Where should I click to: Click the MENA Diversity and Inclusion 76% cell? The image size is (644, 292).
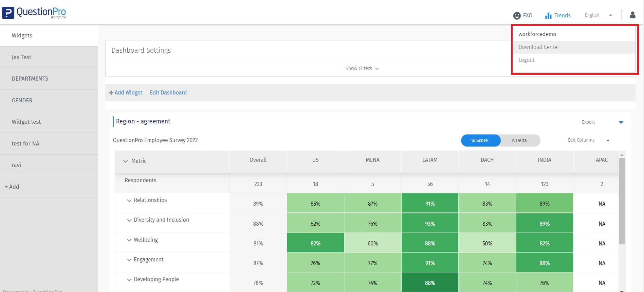click(x=372, y=223)
